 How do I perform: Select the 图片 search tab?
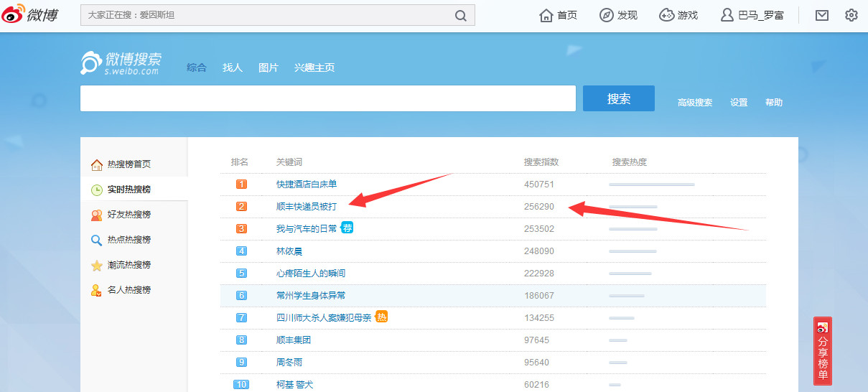pyautogui.click(x=269, y=67)
